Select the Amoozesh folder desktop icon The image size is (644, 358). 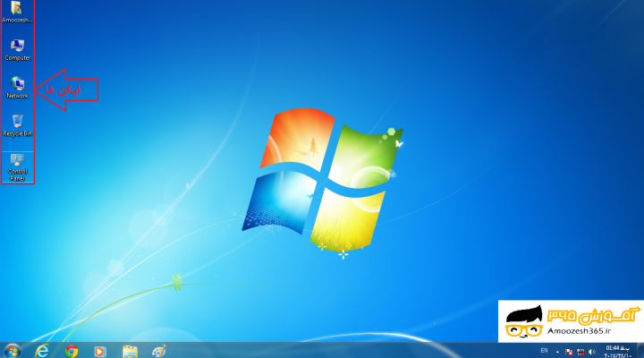pyautogui.click(x=17, y=12)
